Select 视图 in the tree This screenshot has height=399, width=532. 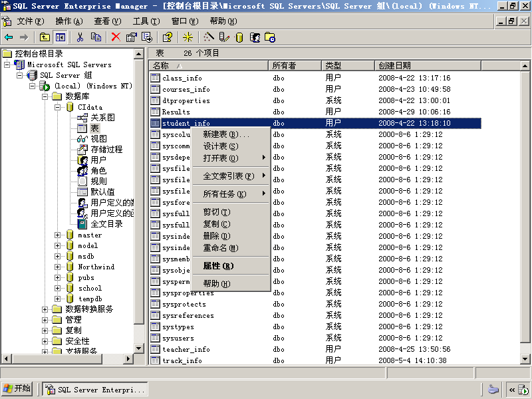coord(98,139)
